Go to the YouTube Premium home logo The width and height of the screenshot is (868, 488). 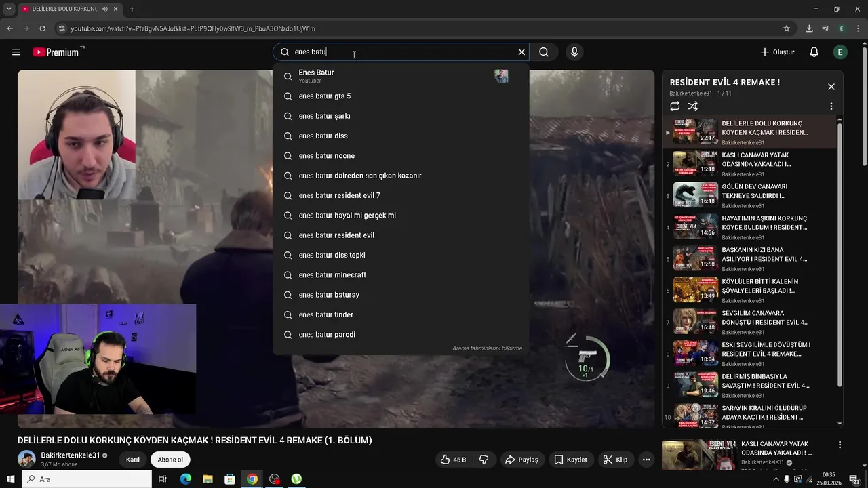coord(56,52)
